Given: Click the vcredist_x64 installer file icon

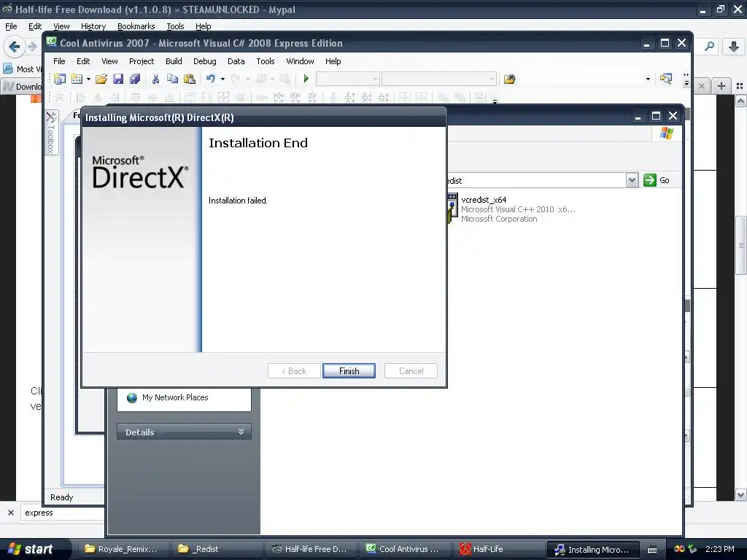Looking at the screenshot, I should (452, 209).
